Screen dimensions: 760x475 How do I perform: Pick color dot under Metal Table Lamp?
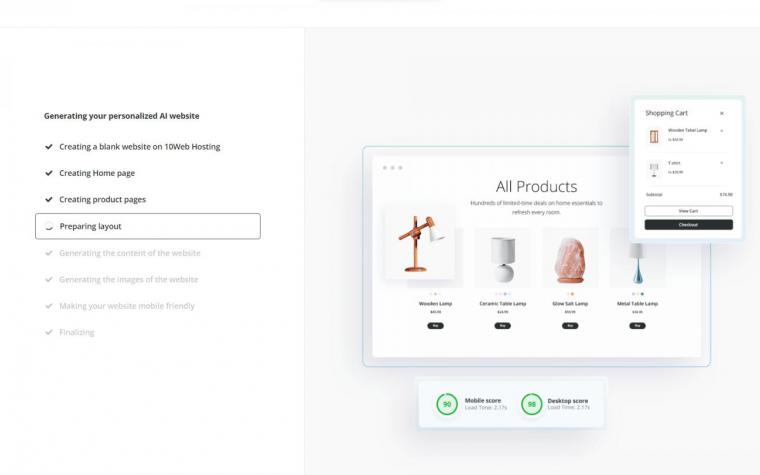coord(642,294)
